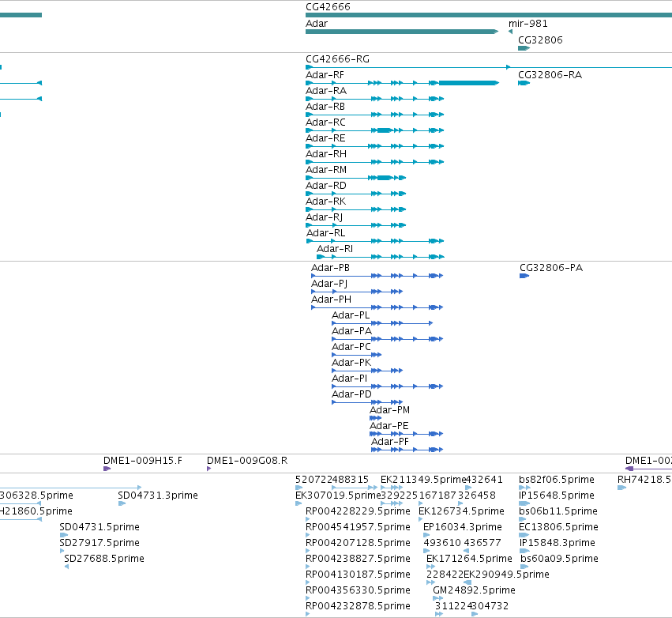Viewport: 672px width, 618px height.
Task: Select the SD27917.5prime EST
Action: (x=62, y=551)
